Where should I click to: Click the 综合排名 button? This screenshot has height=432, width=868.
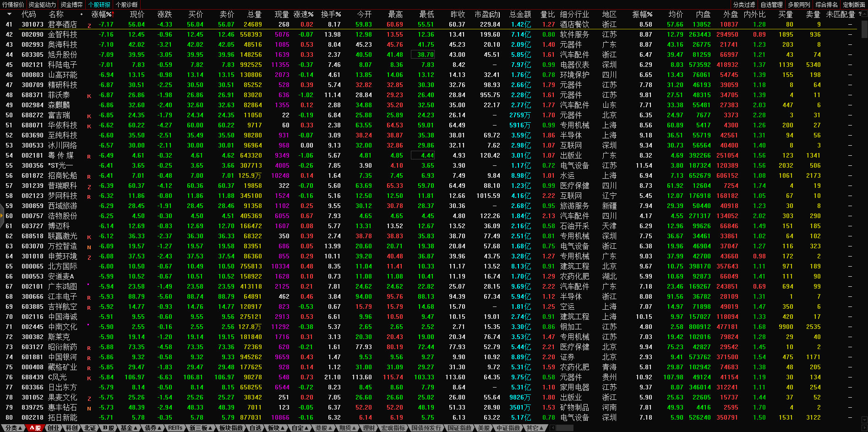(826, 5)
